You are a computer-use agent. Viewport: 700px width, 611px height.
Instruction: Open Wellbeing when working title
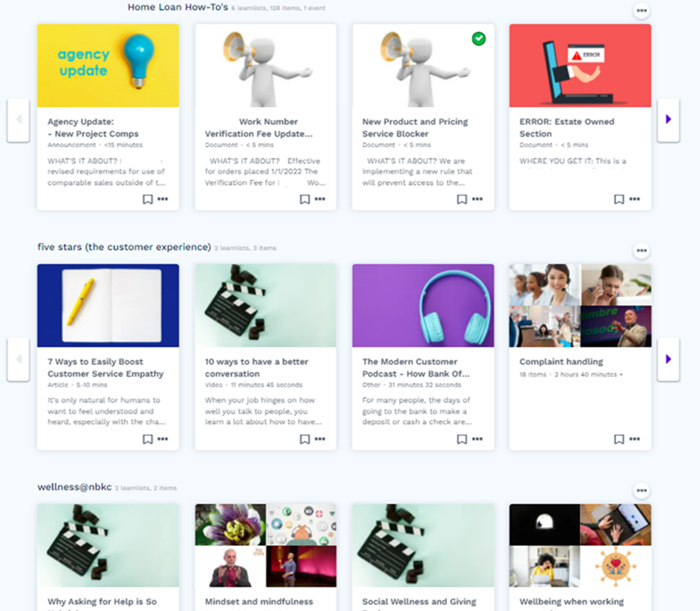point(571,602)
